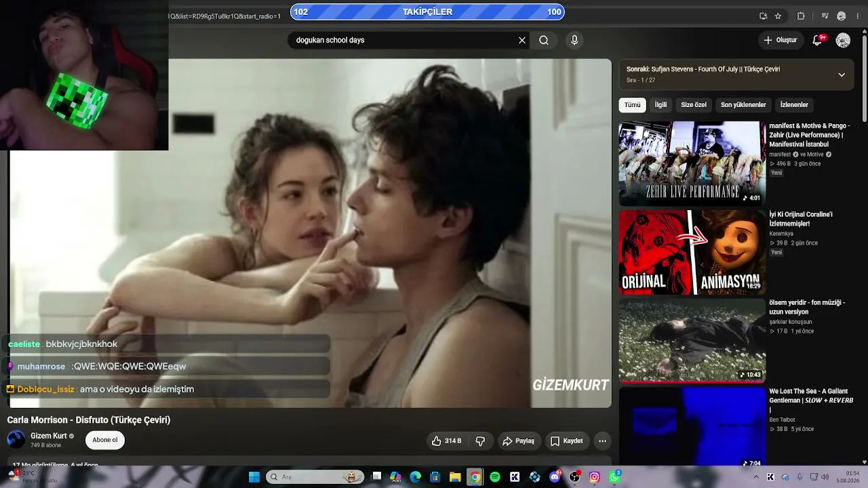Click the magnifier search button

point(544,40)
